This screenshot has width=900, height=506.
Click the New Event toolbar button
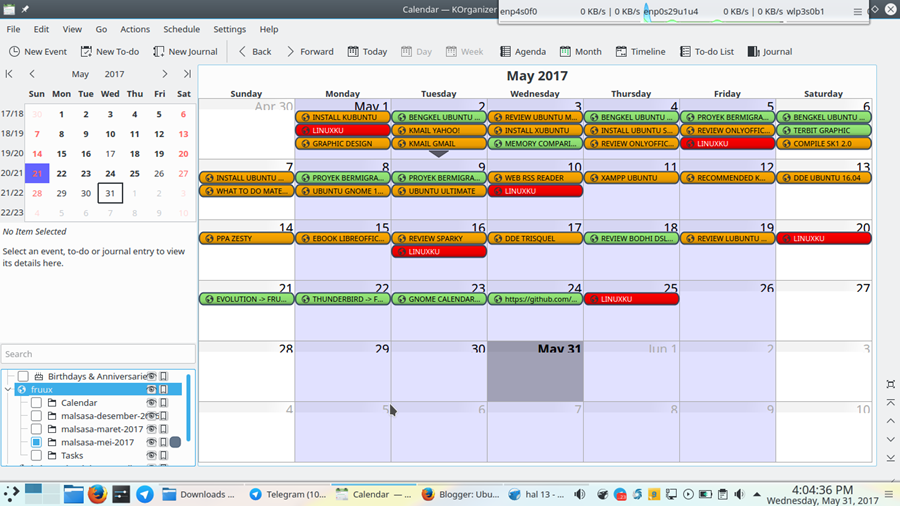tap(38, 52)
